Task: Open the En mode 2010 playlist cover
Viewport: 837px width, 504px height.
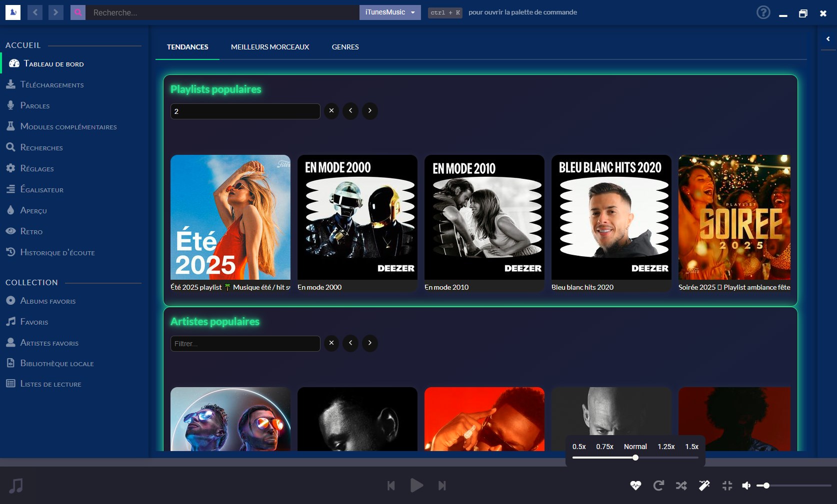Action: [x=484, y=217]
